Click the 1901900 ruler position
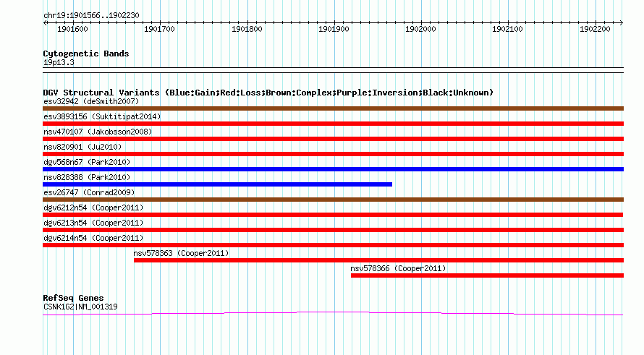644x355 pixels. [x=334, y=29]
